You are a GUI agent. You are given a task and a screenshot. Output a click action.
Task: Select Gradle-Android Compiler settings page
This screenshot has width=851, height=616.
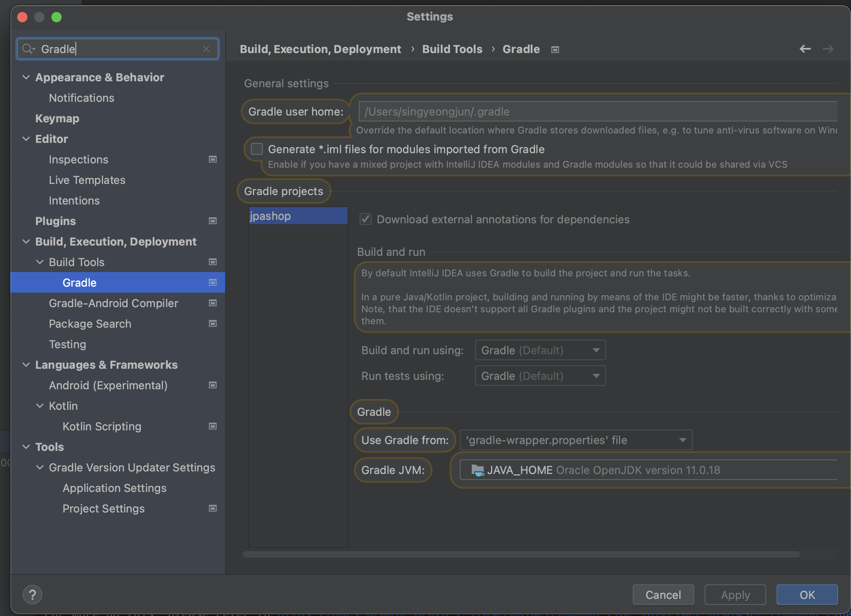coord(113,303)
